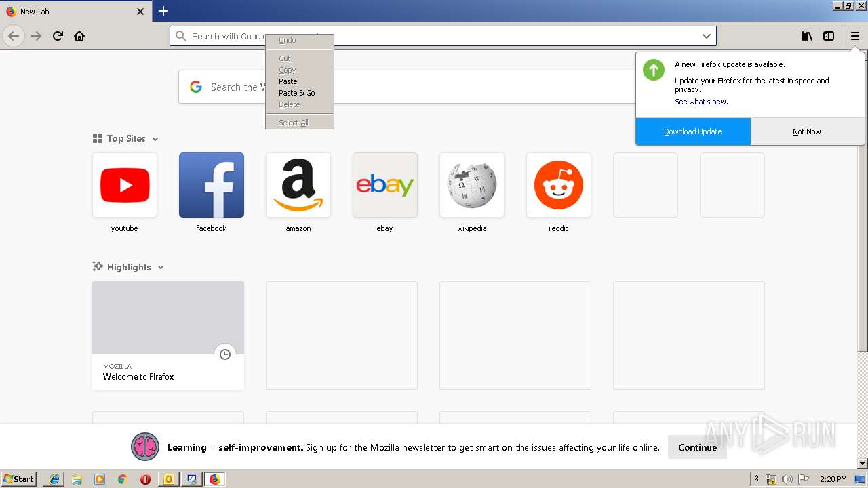The image size is (868, 488).
Task: Choose Undo in context menu
Action: (x=300, y=40)
